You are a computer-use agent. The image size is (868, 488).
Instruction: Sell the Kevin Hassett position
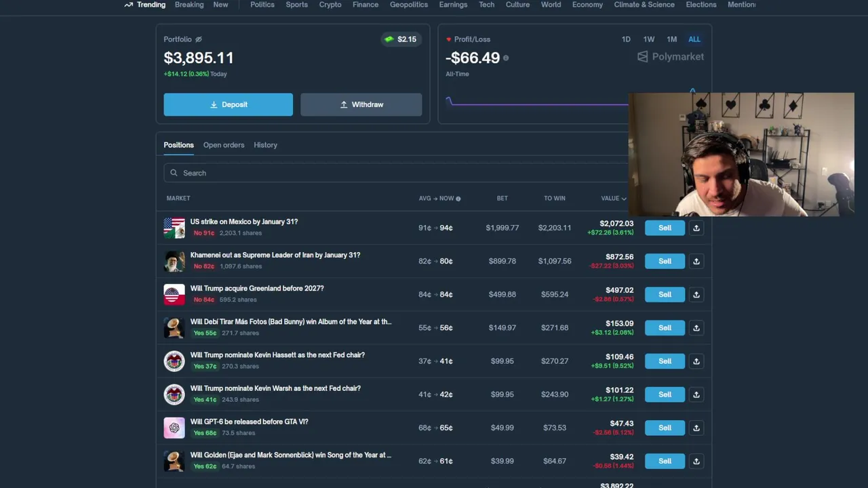pyautogui.click(x=665, y=361)
